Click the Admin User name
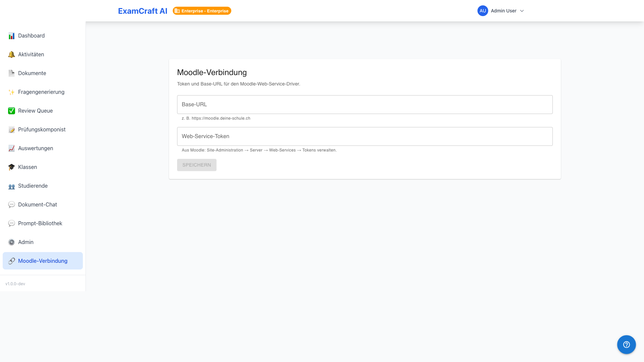Viewport: 644px width, 362px height. coord(503,11)
